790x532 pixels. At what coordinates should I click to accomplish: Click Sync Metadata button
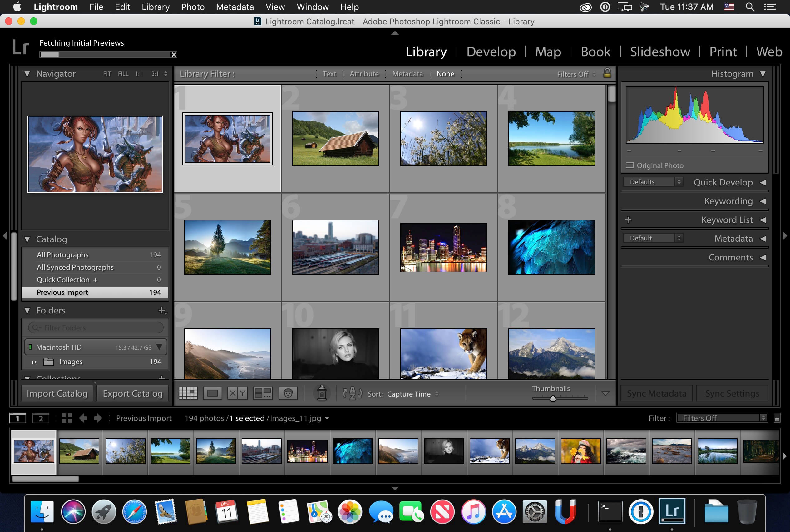pos(656,393)
